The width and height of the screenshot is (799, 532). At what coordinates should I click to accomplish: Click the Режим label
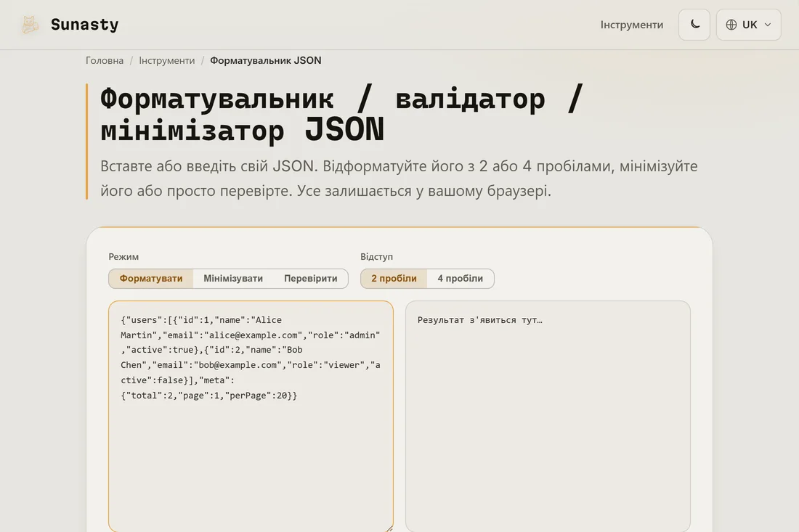click(x=123, y=257)
